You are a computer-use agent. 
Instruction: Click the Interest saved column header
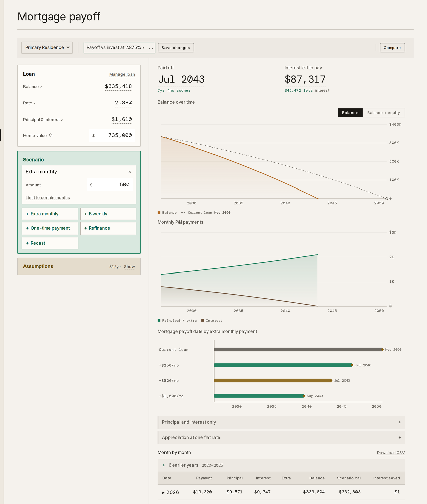(387, 478)
